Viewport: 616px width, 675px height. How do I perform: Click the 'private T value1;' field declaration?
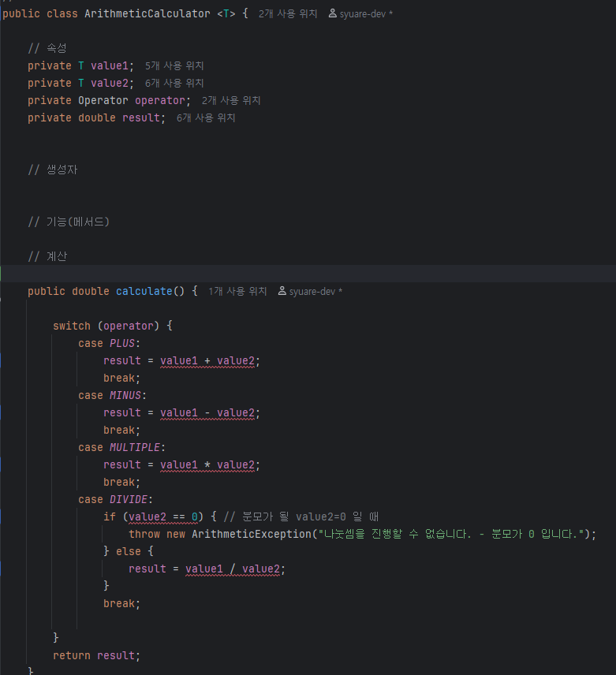coord(81,66)
